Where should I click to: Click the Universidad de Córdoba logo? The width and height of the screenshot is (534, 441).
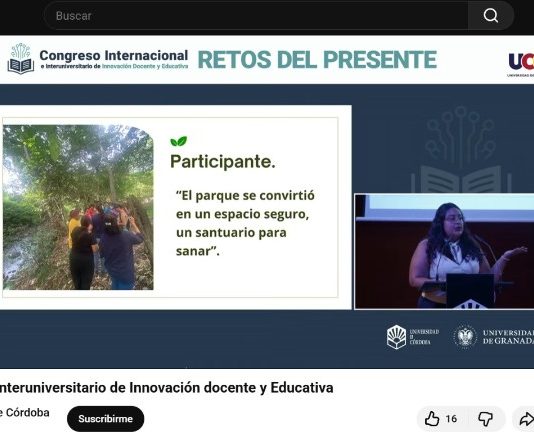pyautogui.click(x=413, y=337)
